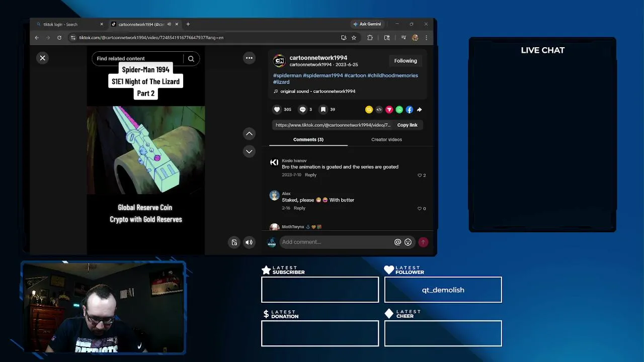
Task: Mute tab via the audio speaker icon
Action: [x=169, y=24]
